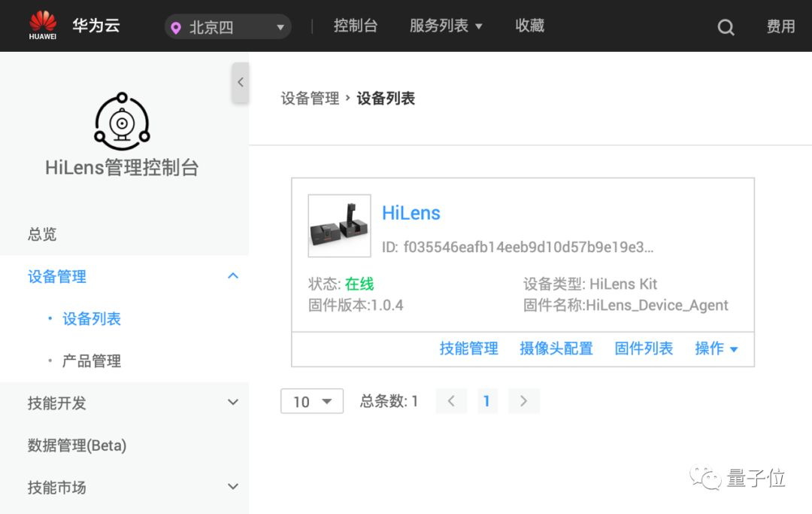The image size is (812, 514).
Task: Change page size from the 10 dropdown
Action: (x=312, y=401)
